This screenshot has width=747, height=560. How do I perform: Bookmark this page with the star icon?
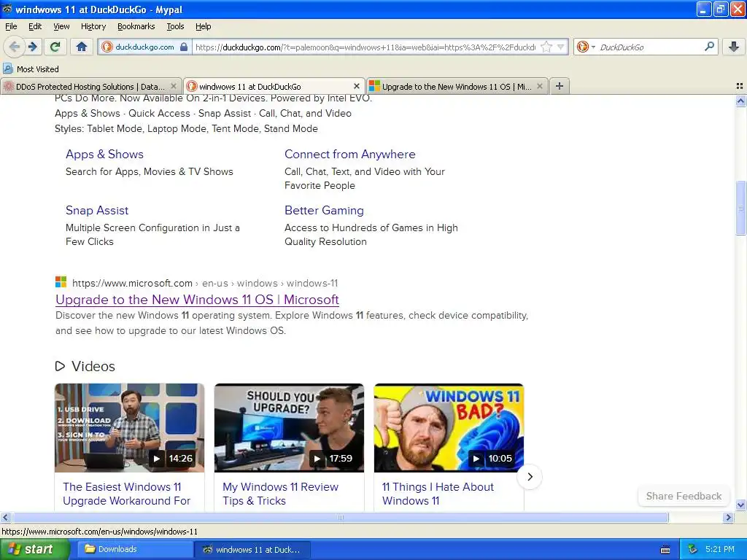(x=546, y=47)
